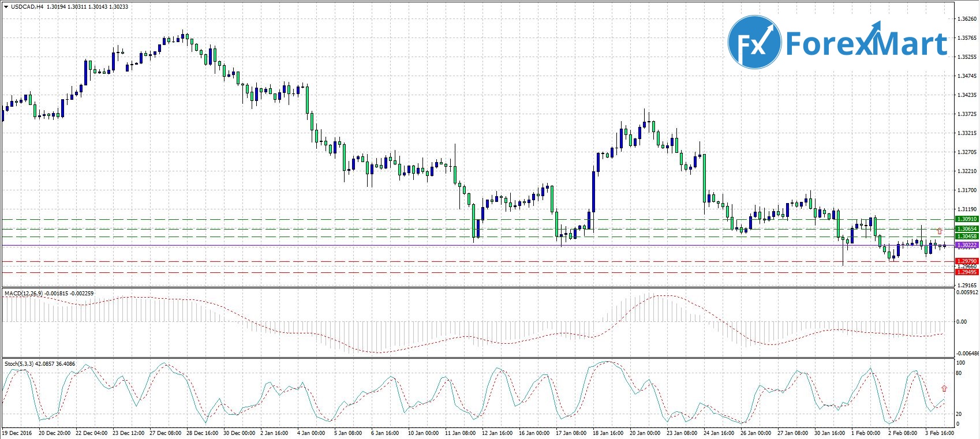Click 1.34235 on the price scale
The width and height of the screenshot is (980, 439).
[967, 95]
